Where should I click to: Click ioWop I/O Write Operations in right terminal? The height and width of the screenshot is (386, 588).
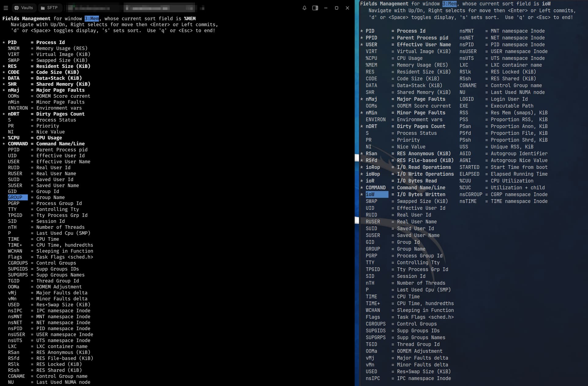tap(410, 174)
